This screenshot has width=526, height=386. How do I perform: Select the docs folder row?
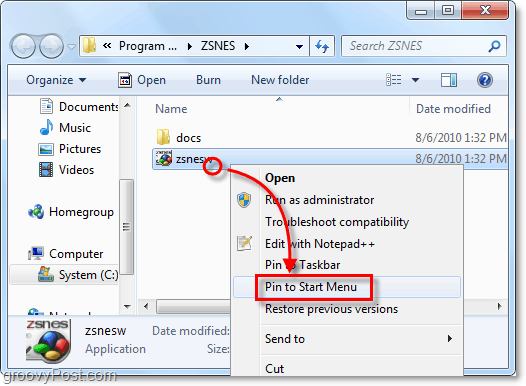tap(330, 138)
